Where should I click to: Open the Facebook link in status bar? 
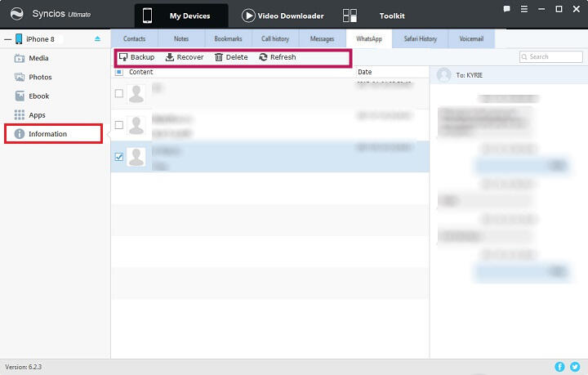(x=559, y=367)
